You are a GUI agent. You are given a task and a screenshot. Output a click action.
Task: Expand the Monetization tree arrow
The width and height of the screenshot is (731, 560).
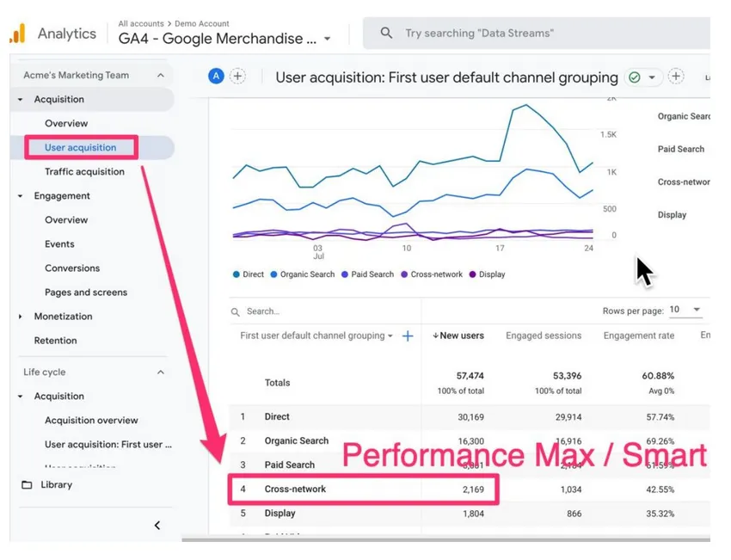point(20,317)
